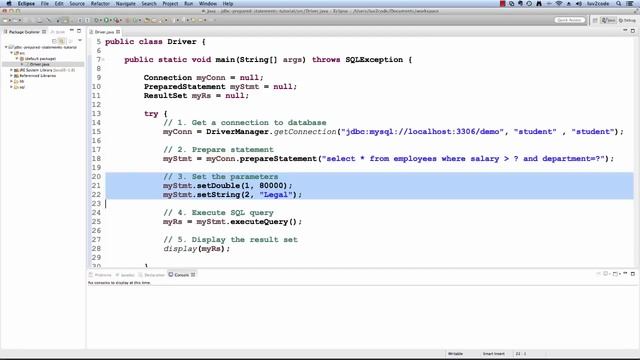The image size is (640, 360).
Task: Click Collapse All in Package Explorer
Action: click(54, 41)
